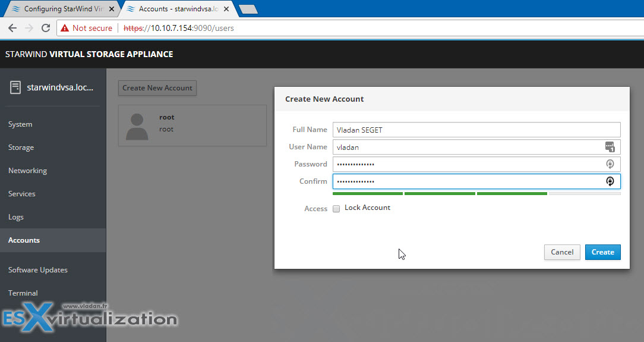Screen dimensions: 644x342
Task: Click the Password input field
Action: 476,164
